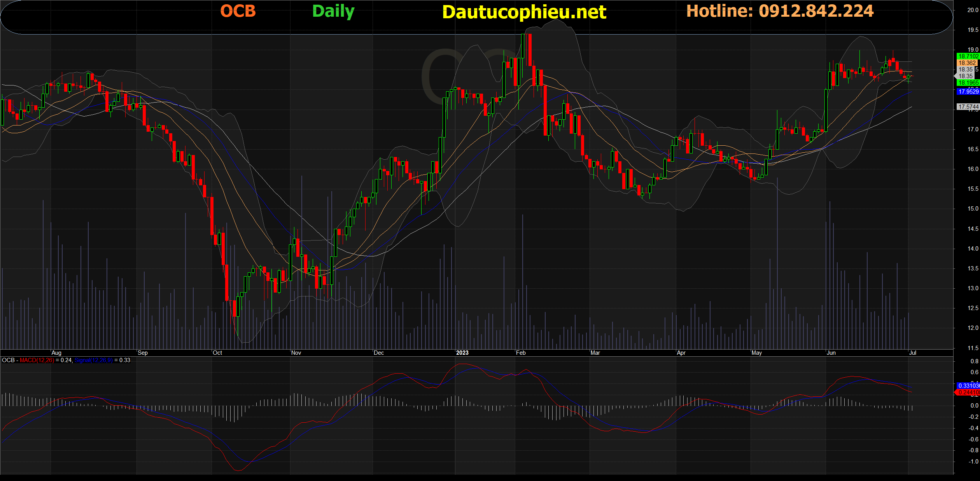The width and height of the screenshot is (980, 481).
Task: Click the 2023 year marker on axis
Action: coord(462,353)
